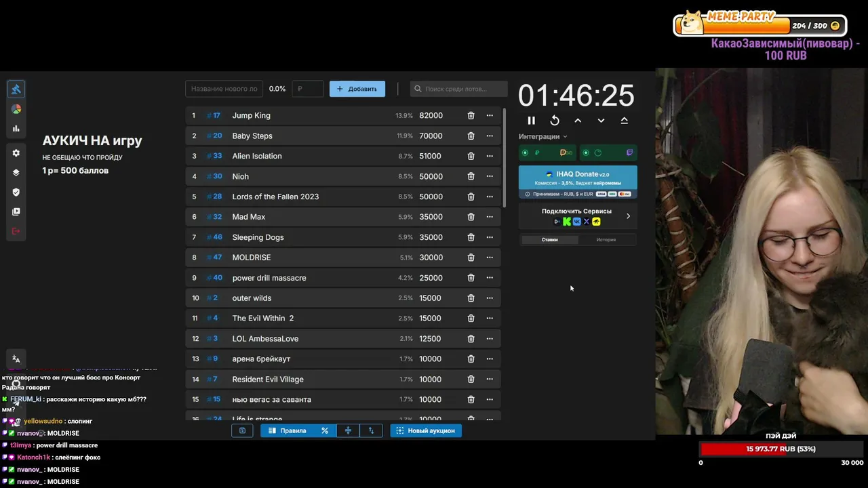Click the new lot name field
This screenshot has width=868, height=488.
(x=224, y=89)
